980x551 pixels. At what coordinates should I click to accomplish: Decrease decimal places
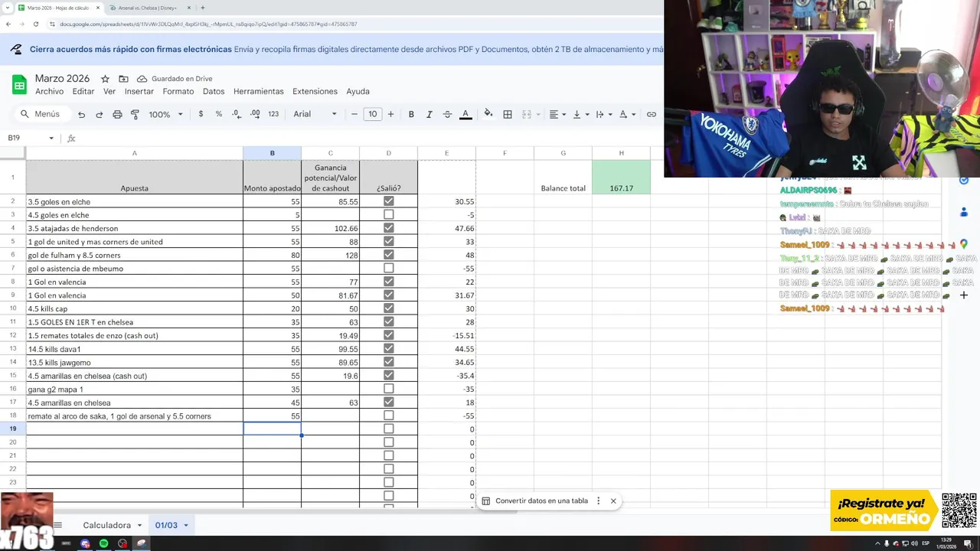236,114
